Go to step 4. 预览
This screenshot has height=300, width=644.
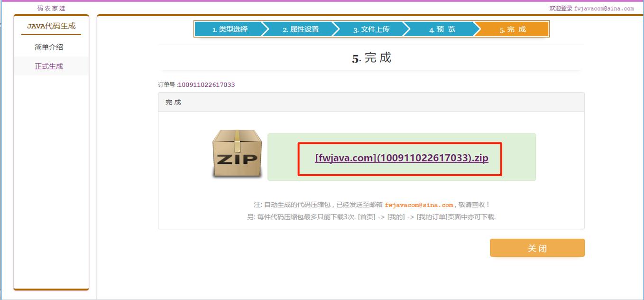point(442,29)
